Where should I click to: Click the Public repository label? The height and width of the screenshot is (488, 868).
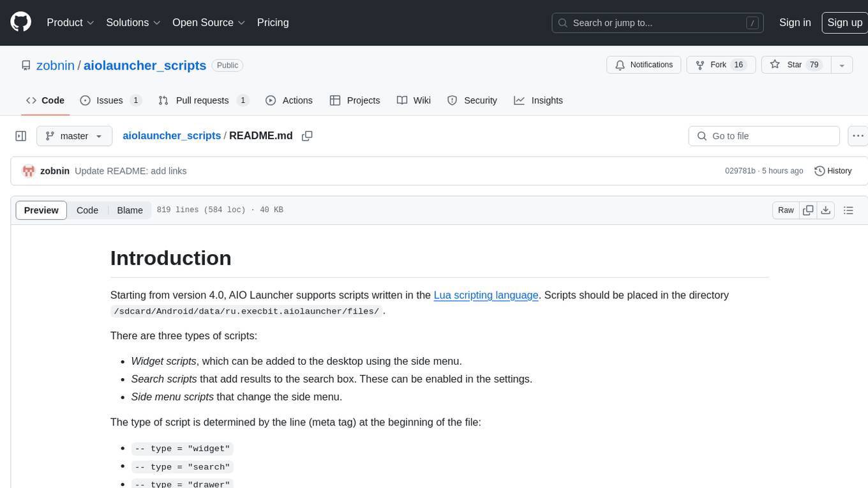click(x=227, y=65)
